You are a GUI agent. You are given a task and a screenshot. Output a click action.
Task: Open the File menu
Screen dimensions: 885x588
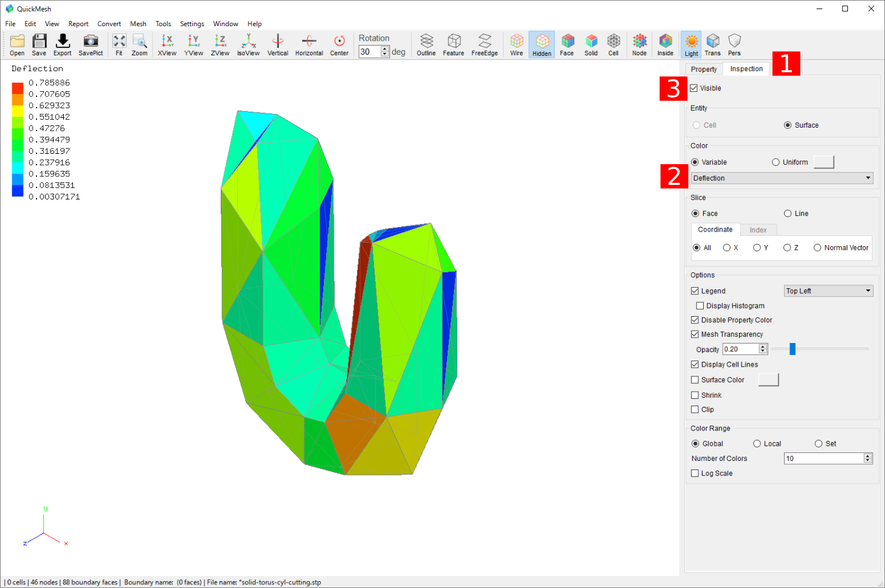pos(10,24)
